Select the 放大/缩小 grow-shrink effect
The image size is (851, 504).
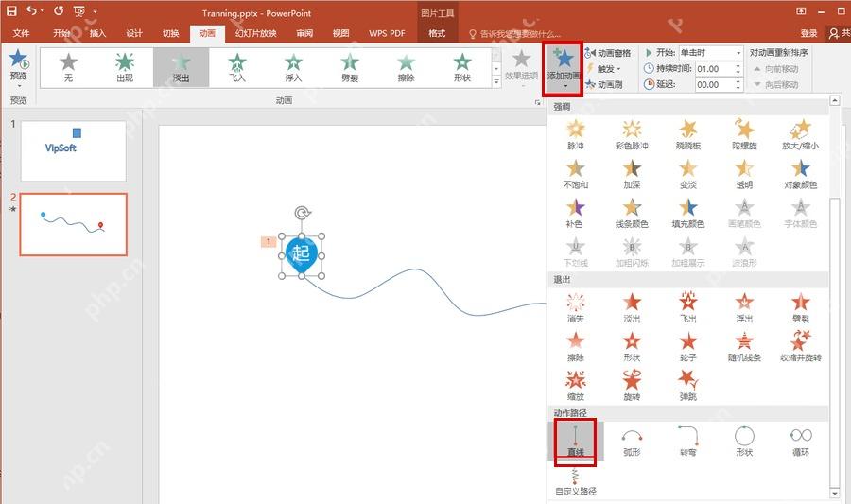coord(800,134)
